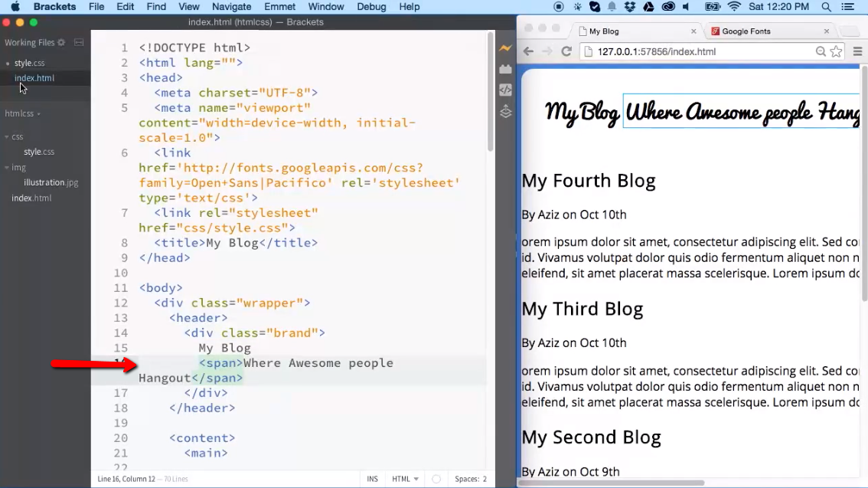Click the split-view icon next to Working Files

click(79, 42)
